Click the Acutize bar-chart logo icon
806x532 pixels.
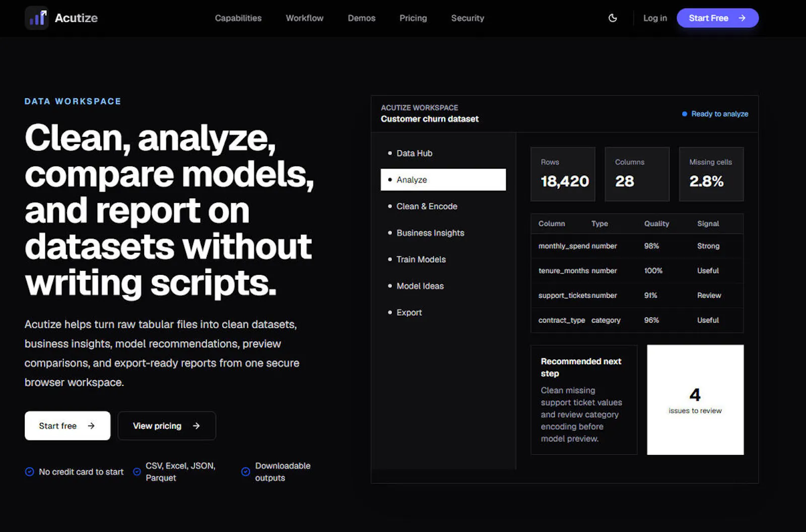(x=36, y=18)
